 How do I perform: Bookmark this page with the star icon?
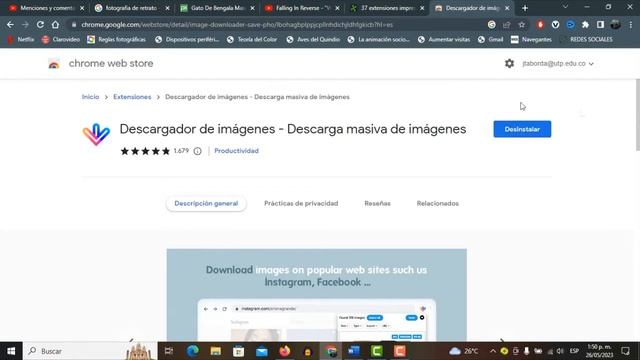[x=522, y=25]
